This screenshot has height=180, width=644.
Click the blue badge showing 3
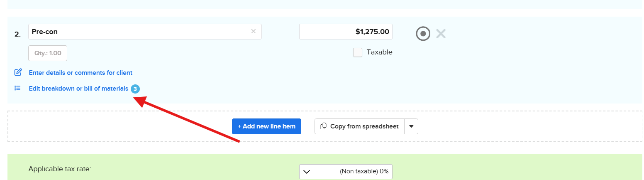coord(135,89)
